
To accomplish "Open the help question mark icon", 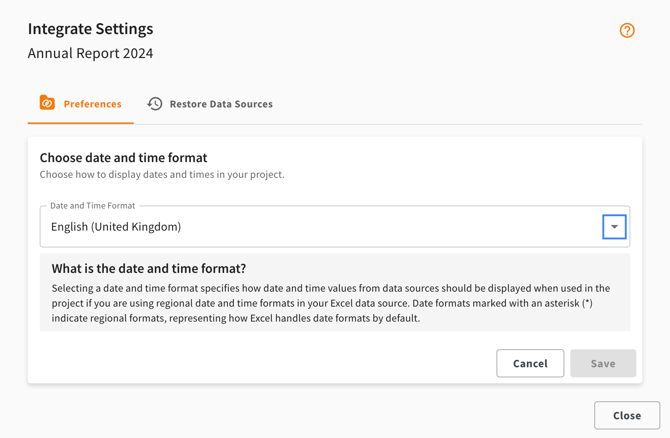I will (627, 31).
